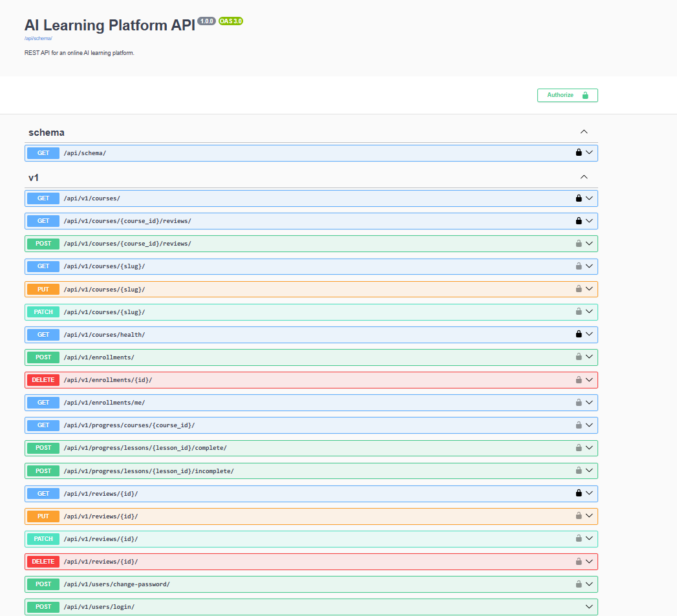Screen dimensions: 677x616
Task: Expand PATCH /api/v1/courses/{slug}/ chevron
Action: (x=589, y=312)
